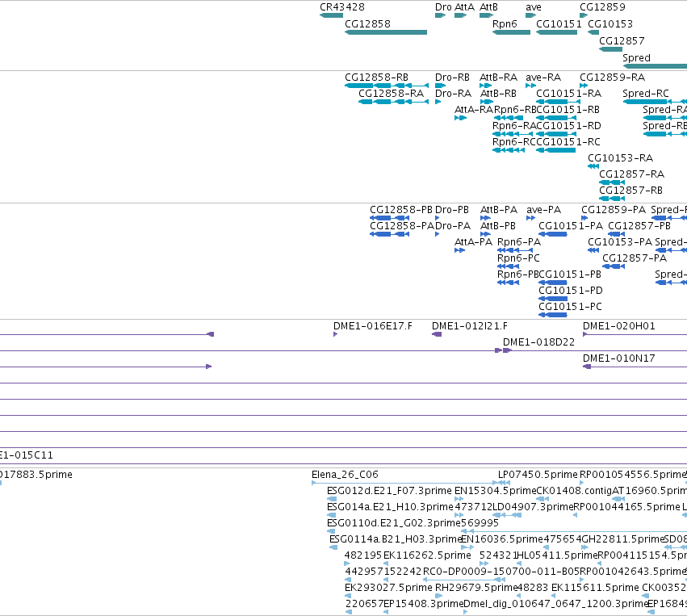Click the CG10153 gene glyph
The image size is (687, 616).
coord(593,32)
